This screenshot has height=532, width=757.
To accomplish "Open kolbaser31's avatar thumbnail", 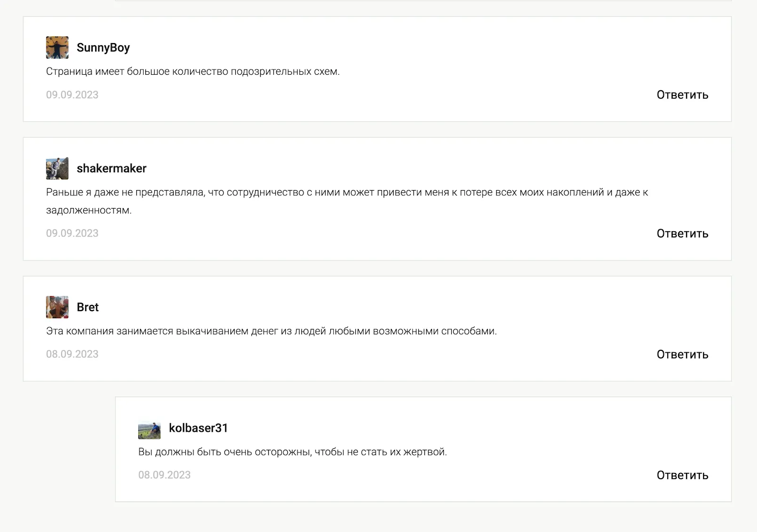I will tap(150, 431).
